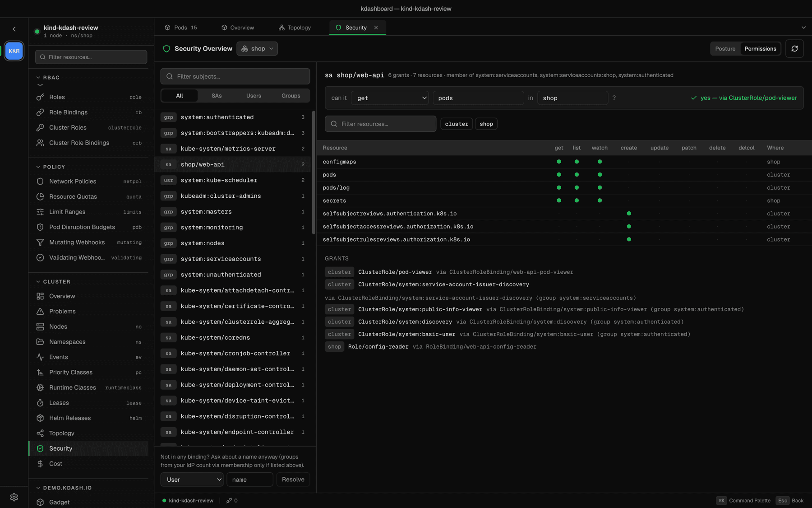Open Gadget cube item in sidebar
The image size is (812, 508).
pos(88,502)
